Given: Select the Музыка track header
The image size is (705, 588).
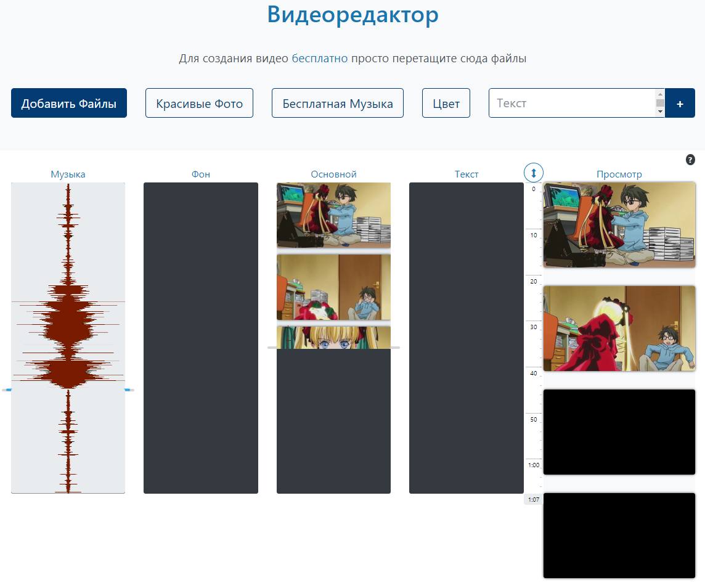Looking at the screenshot, I should point(68,174).
